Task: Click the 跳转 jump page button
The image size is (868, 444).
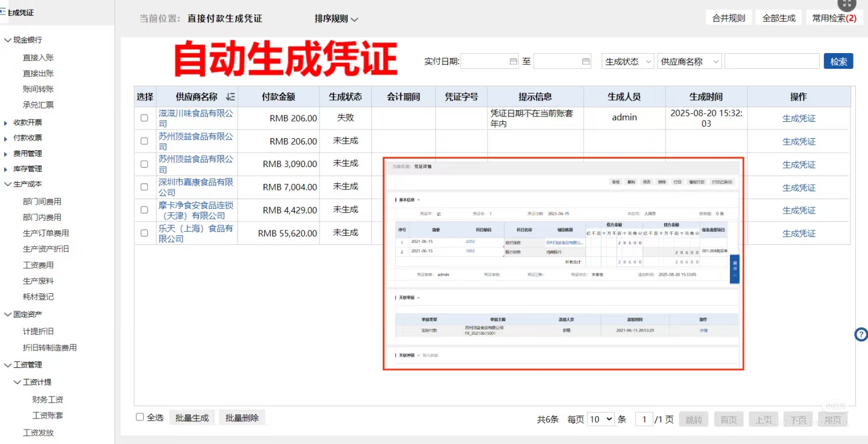Action: pyautogui.click(x=694, y=420)
